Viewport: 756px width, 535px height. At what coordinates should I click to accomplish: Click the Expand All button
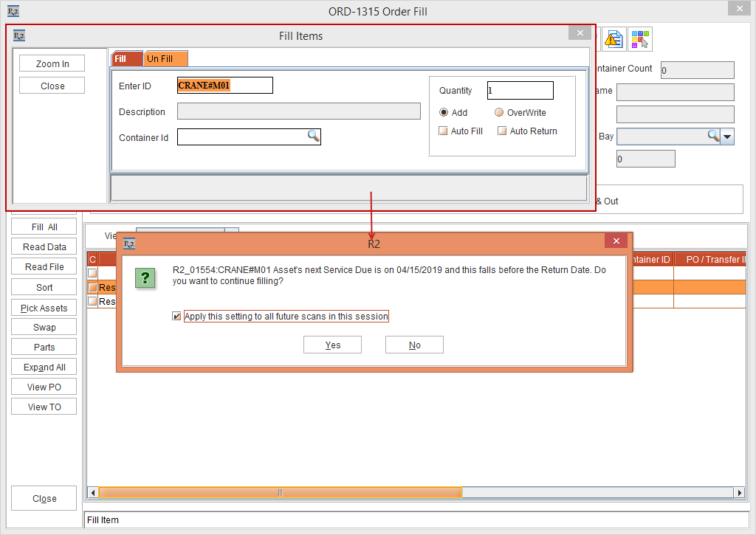point(44,367)
